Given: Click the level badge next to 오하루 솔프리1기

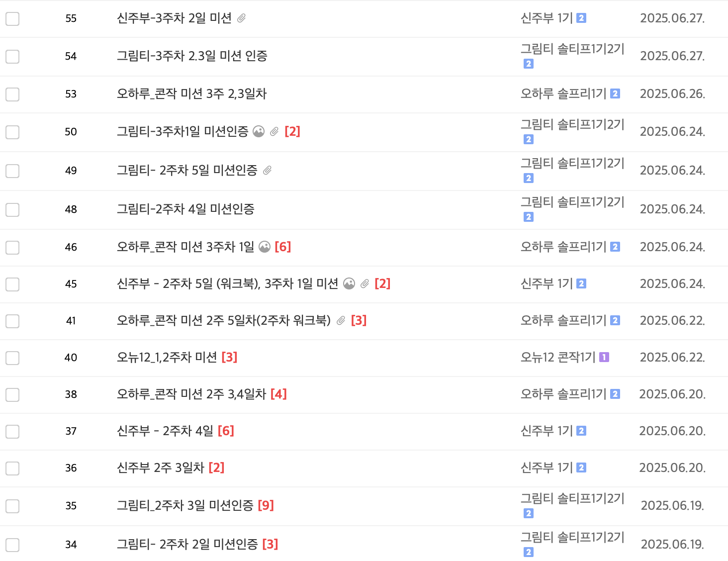Looking at the screenshot, I should (x=615, y=94).
